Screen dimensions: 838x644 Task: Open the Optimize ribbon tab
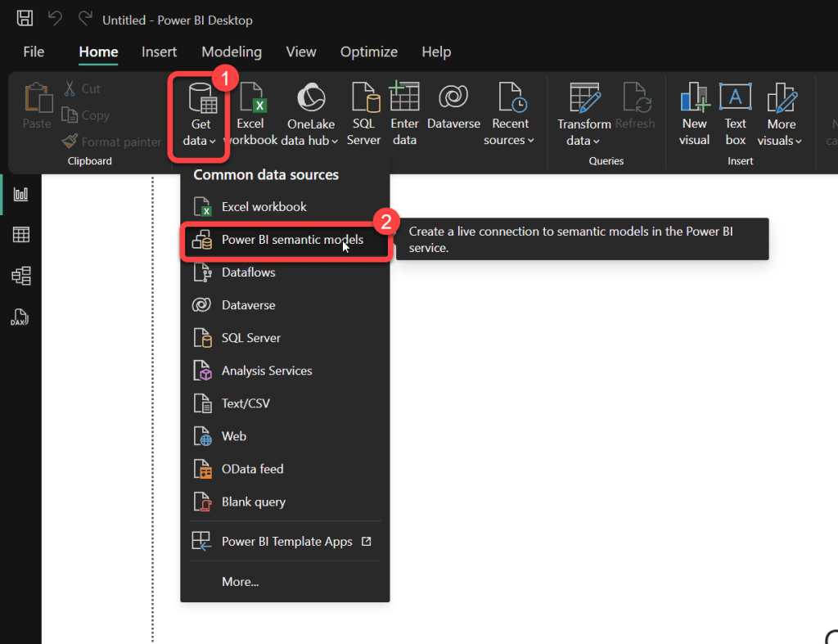(x=369, y=52)
